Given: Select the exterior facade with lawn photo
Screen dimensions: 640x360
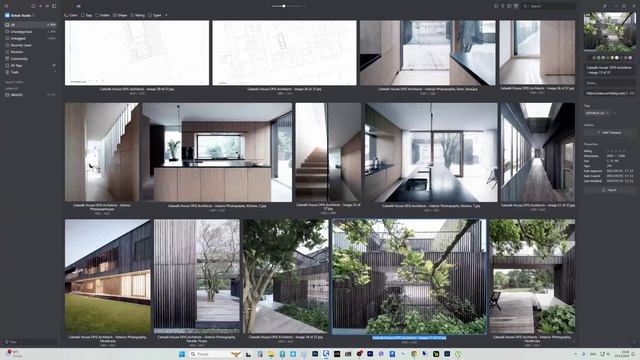Looking at the screenshot, I should tap(108, 276).
